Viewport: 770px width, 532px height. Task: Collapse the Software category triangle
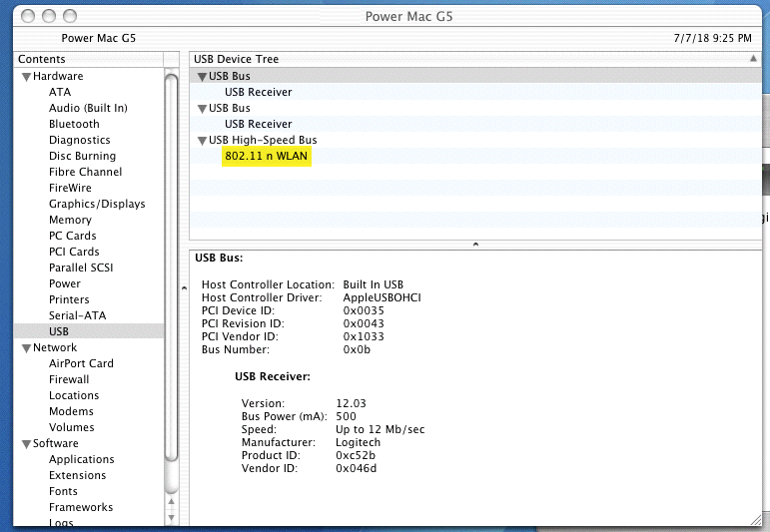click(27, 444)
